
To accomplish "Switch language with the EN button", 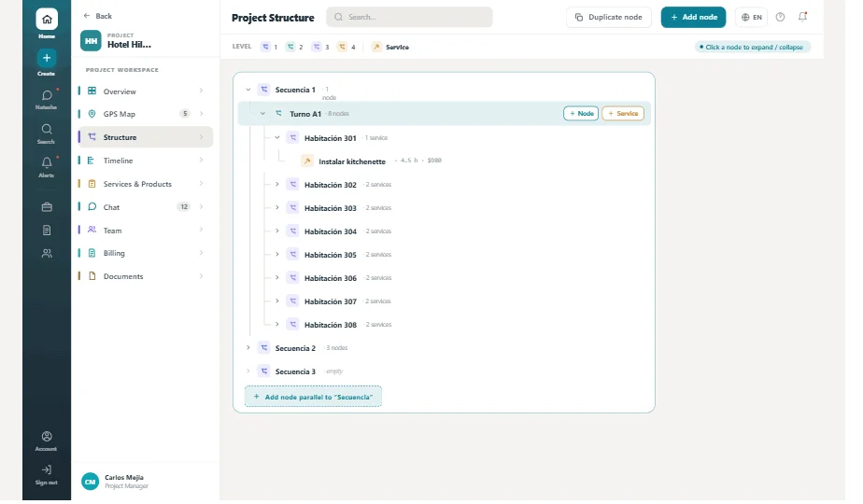I will 751,17.
